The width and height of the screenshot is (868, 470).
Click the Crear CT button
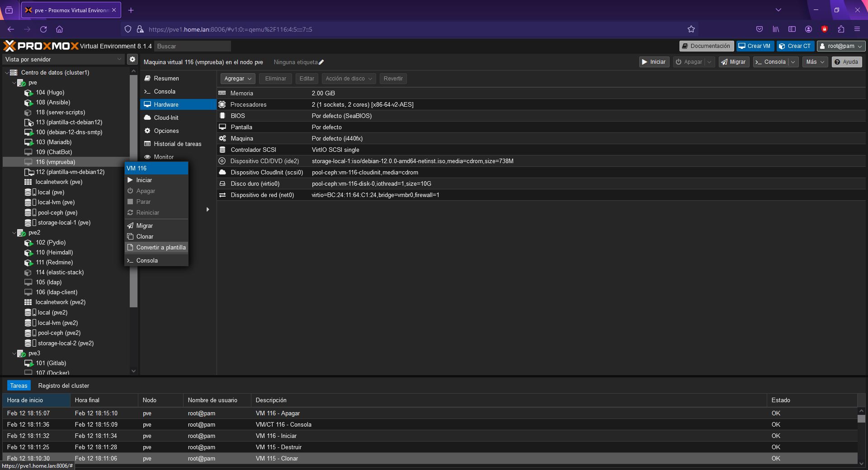point(795,46)
